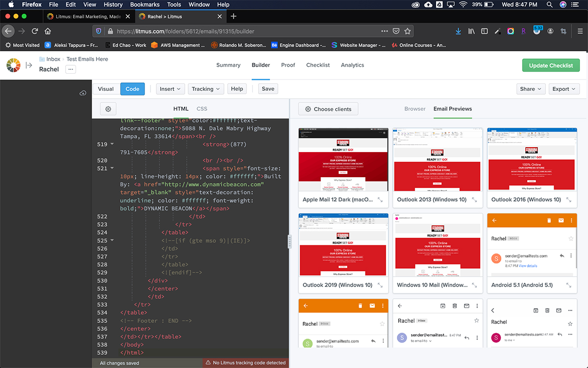
Task: Open the Bookmarks menu in menu bar
Action: point(145,4)
